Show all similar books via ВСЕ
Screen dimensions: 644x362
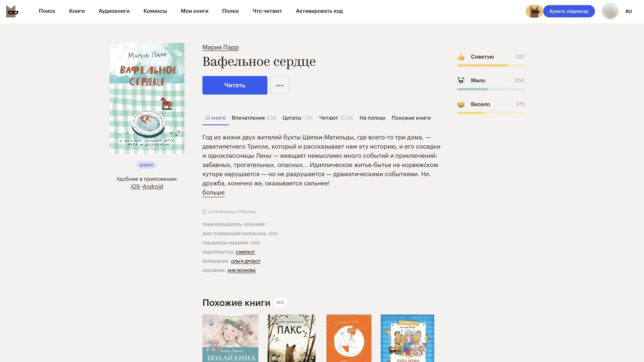(280, 302)
